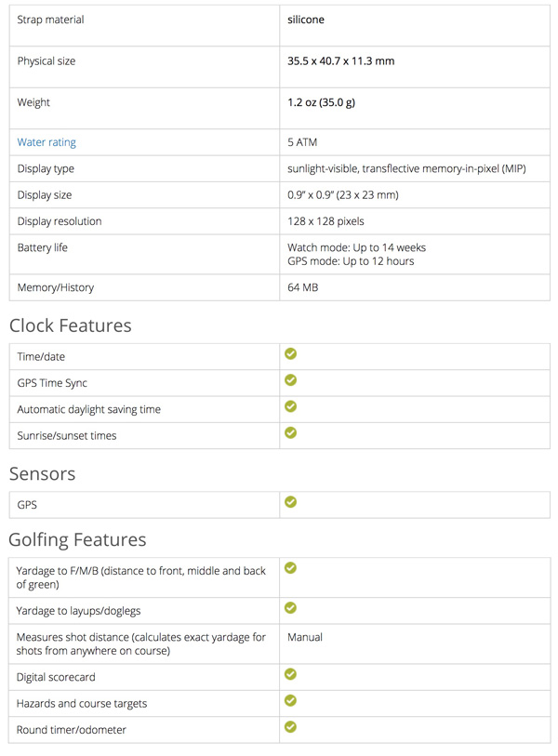The height and width of the screenshot is (756, 558).
Task: Click the Sensors section heading
Action: click(42, 473)
